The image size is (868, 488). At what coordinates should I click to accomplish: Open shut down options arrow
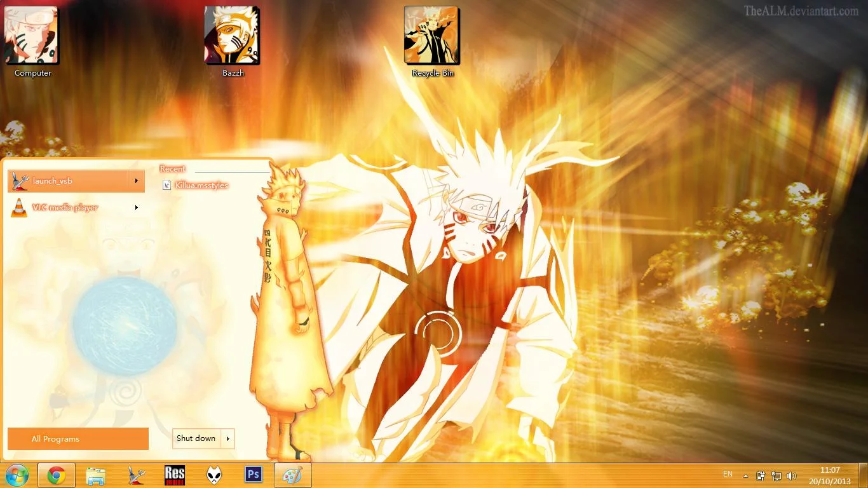(227, 438)
